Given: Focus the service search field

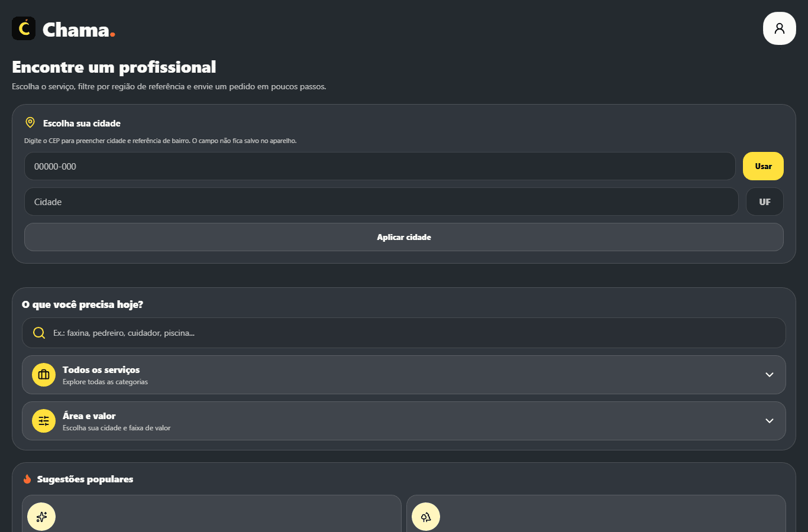Looking at the screenshot, I should point(404,333).
